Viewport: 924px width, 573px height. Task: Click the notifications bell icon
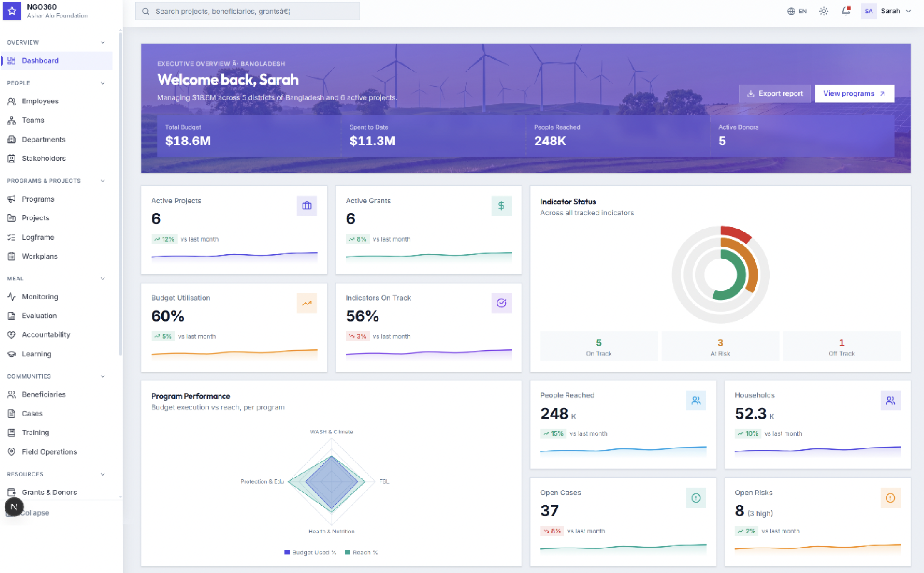click(x=846, y=11)
